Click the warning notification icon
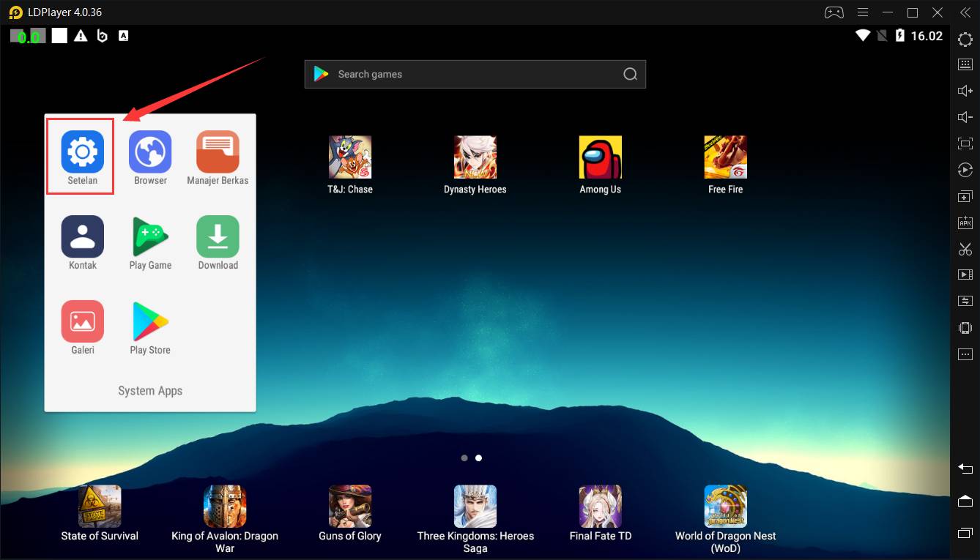This screenshot has height=560, width=980. [81, 36]
